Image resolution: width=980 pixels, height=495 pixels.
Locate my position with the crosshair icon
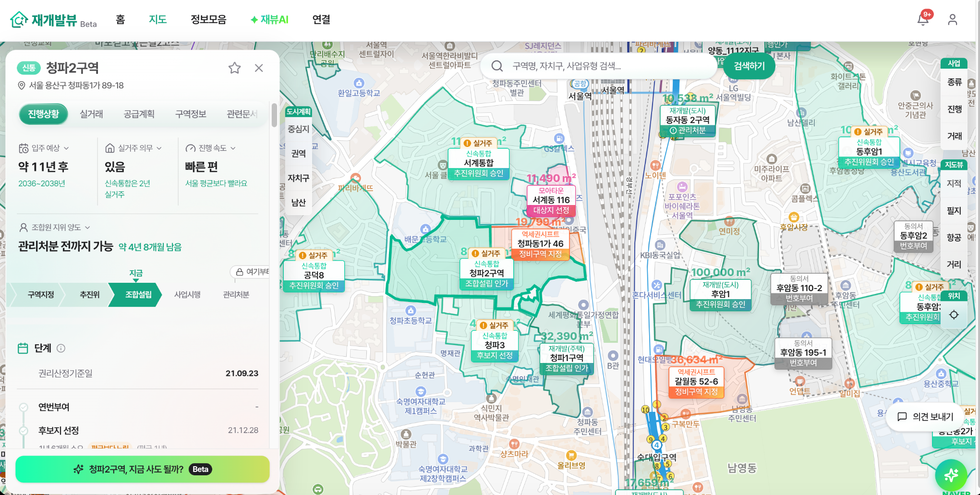(x=954, y=314)
